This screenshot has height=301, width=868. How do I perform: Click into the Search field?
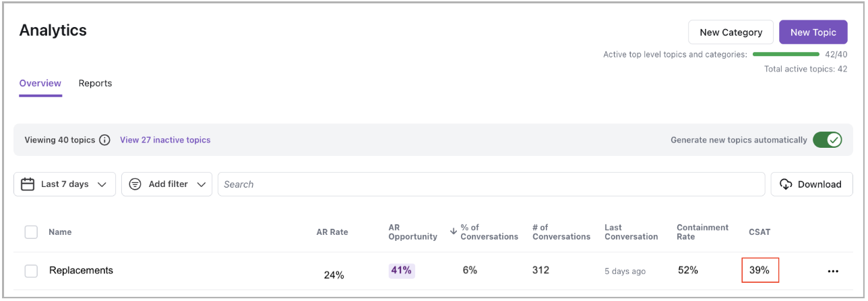[491, 184]
